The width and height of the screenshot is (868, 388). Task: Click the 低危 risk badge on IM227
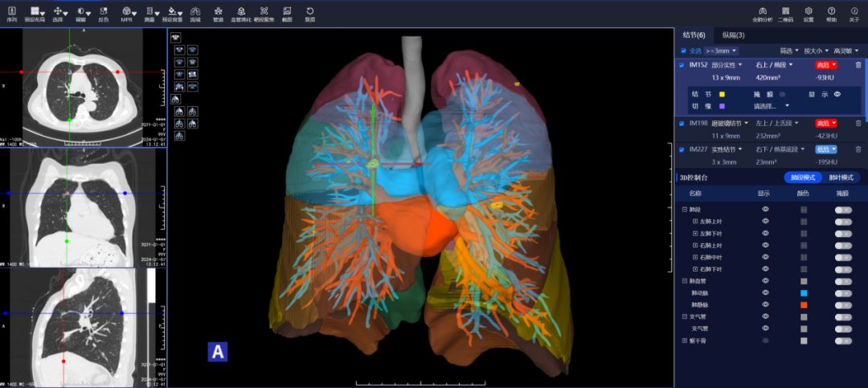click(825, 149)
